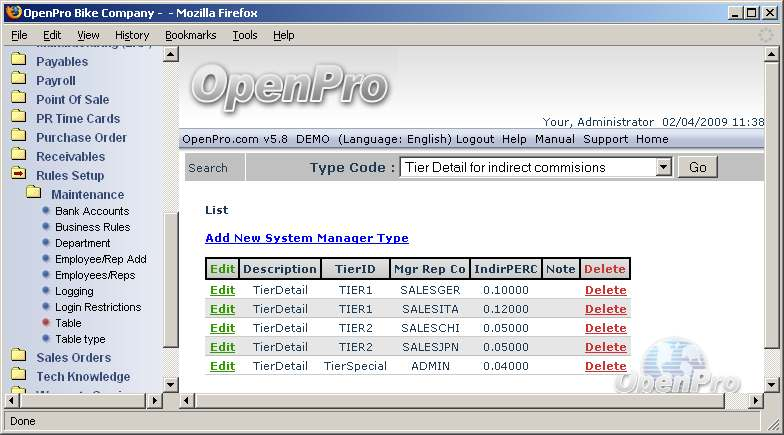Open the History menu
Viewport: 784px width, 435px height.
[132, 35]
